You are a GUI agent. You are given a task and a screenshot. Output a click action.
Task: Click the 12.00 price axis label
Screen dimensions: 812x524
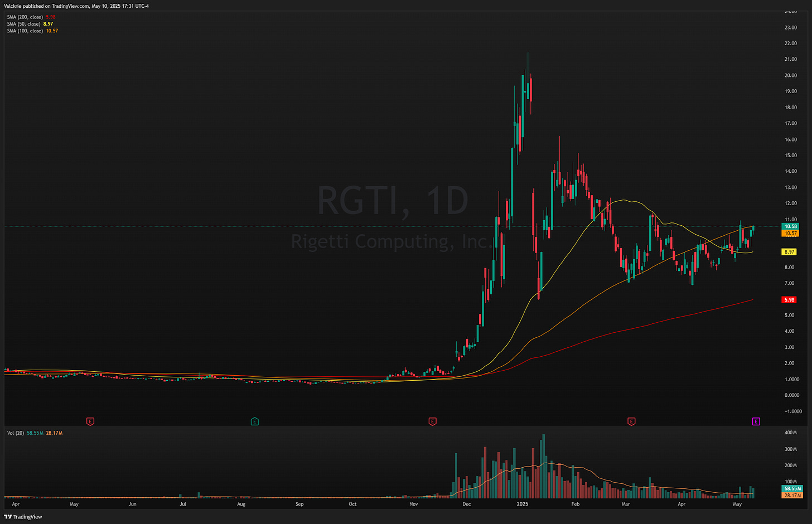tap(790, 203)
